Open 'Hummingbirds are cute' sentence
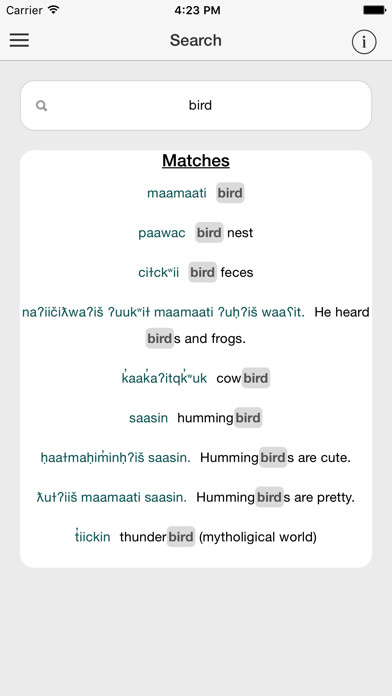Viewport: 392px width, 696px height. 196,458
